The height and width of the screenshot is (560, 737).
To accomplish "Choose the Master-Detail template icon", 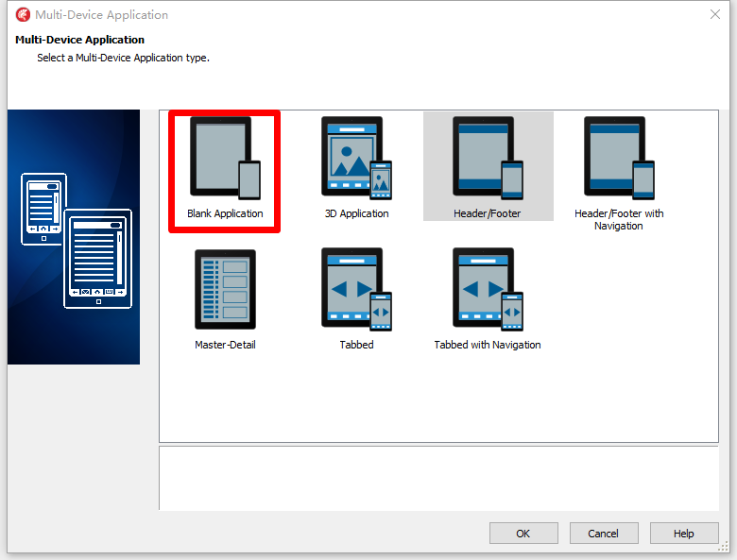I will (x=225, y=289).
